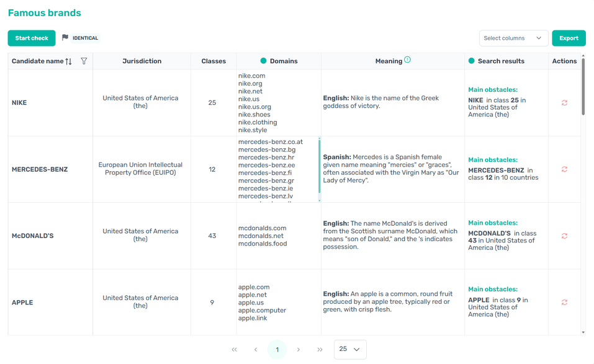
Task: Jump to the last page
Action: point(320,350)
